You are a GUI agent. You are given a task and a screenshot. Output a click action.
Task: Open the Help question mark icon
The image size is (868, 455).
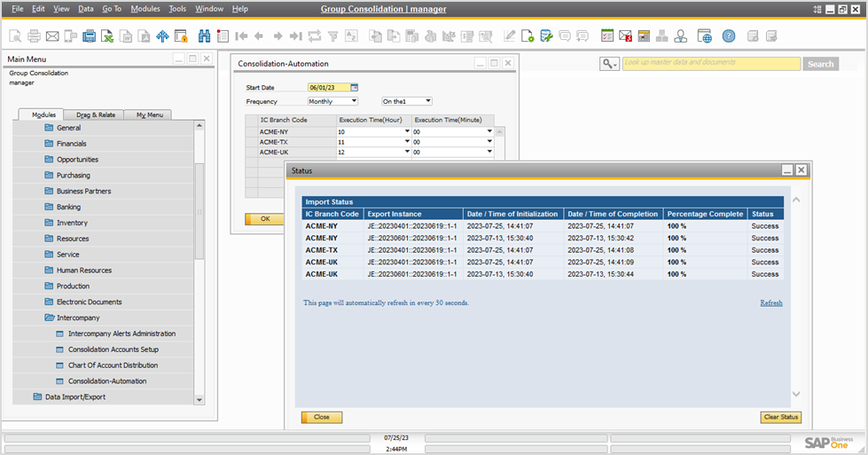click(728, 36)
